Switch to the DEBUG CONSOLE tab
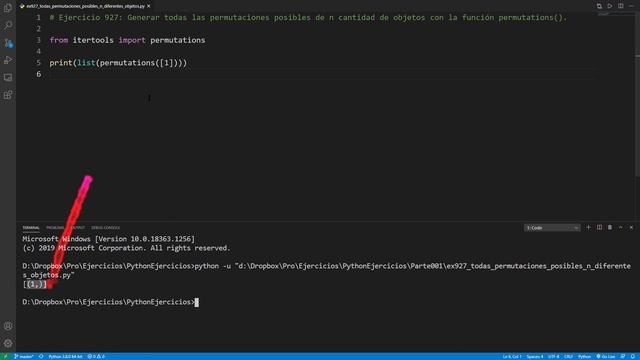 coord(106,228)
